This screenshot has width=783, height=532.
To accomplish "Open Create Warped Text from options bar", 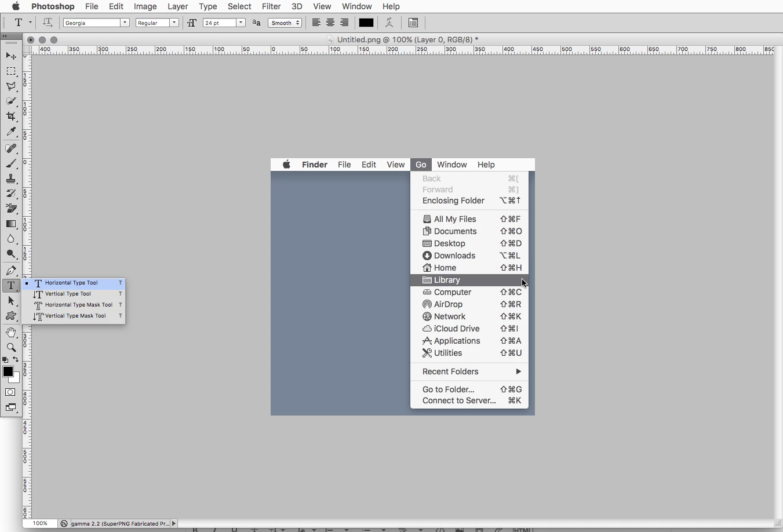I will [389, 23].
